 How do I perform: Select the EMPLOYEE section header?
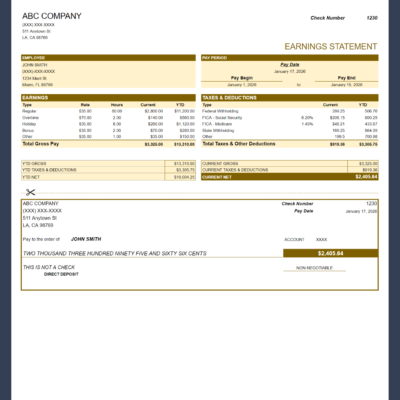(108, 58)
